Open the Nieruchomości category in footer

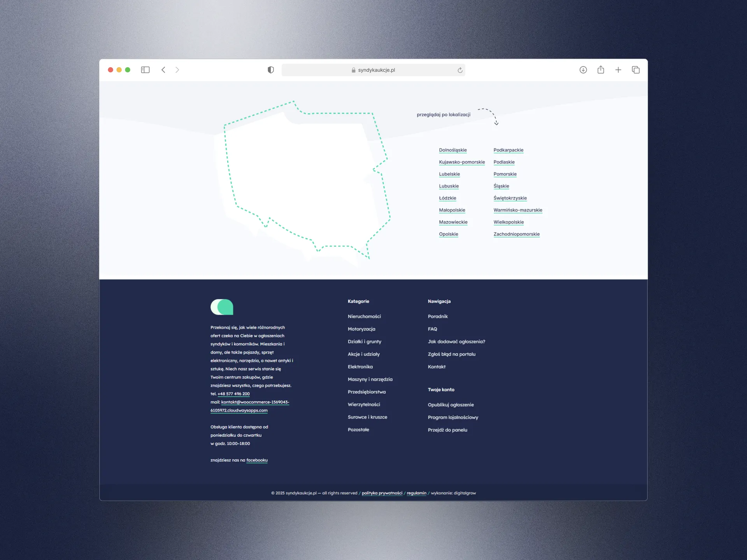(x=364, y=317)
